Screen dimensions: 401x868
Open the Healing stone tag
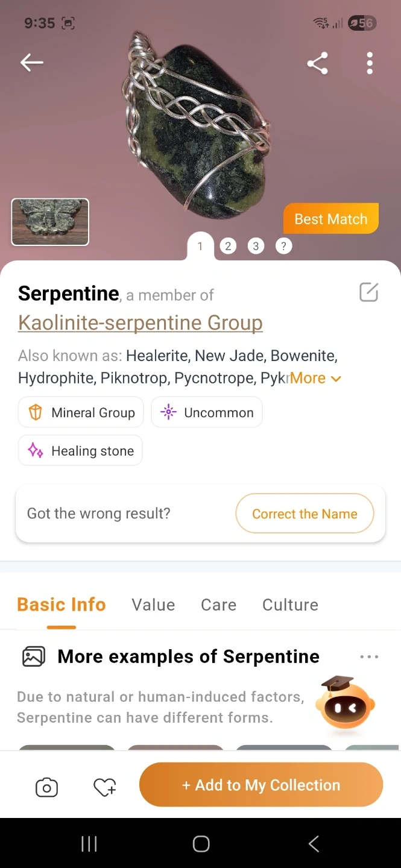point(81,451)
